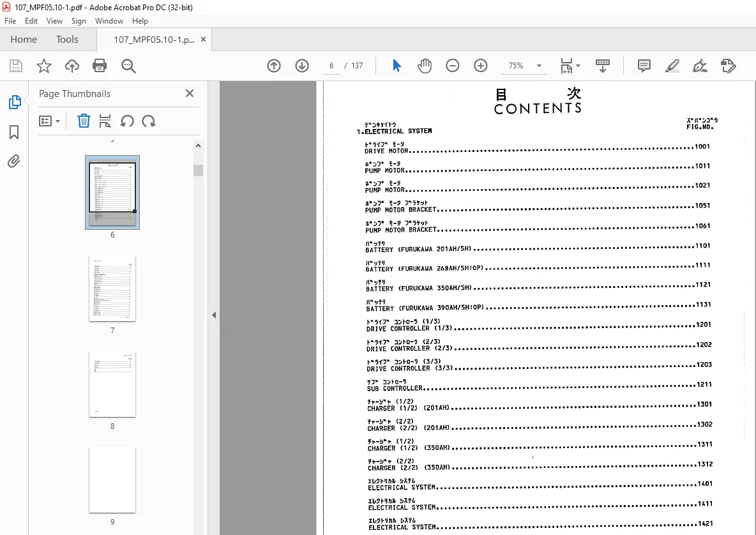This screenshot has width=756, height=535.
Task: Open Page Thumbnails sidebar icon
Action: pyautogui.click(x=15, y=102)
